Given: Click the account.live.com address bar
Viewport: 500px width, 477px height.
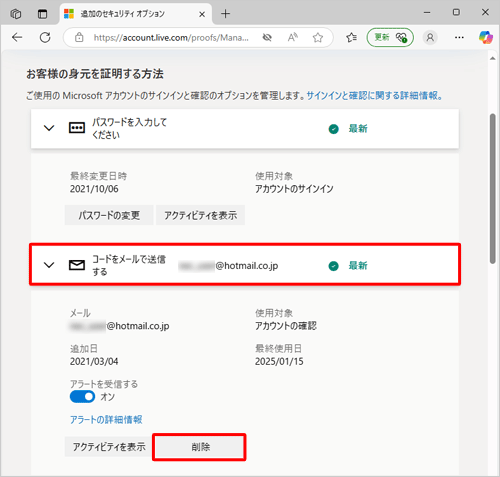Looking at the screenshot, I should click(171, 38).
